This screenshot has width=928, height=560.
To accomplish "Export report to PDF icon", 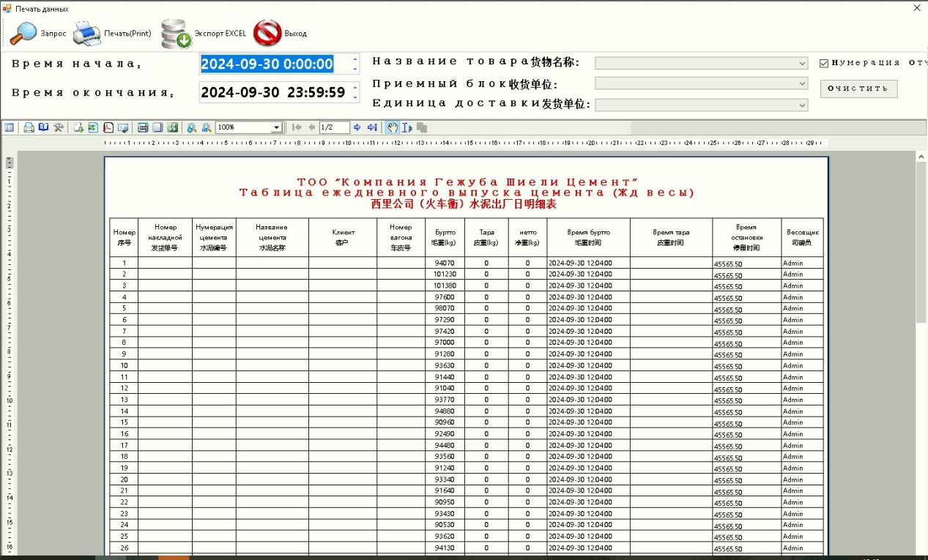I will (108, 127).
